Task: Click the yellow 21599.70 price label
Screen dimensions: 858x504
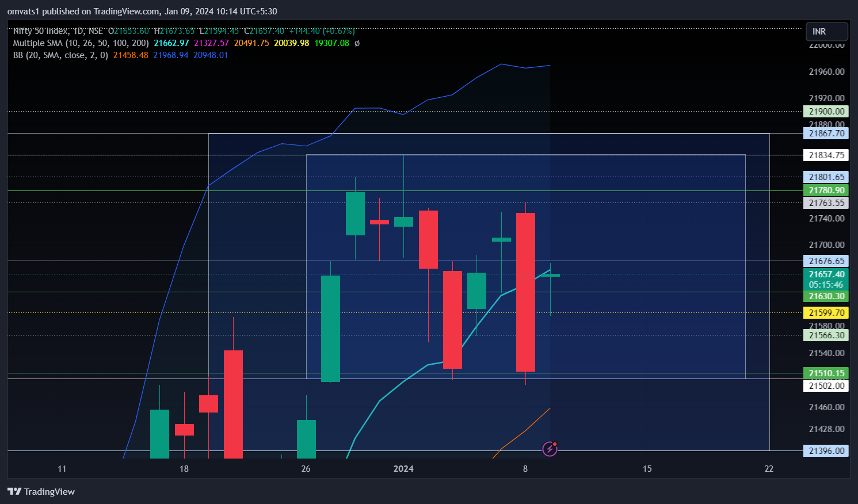Action: tap(826, 313)
